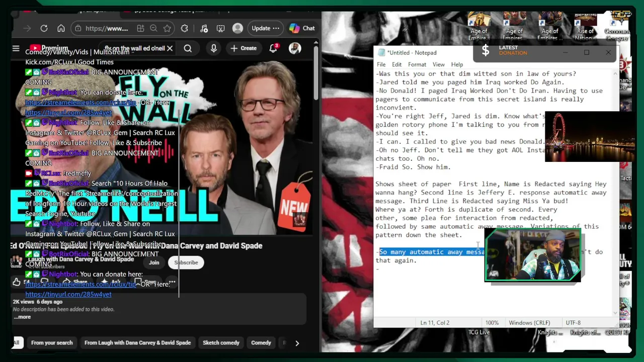
Task: Open the Notepad Edit menu
Action: click(396, 64)
